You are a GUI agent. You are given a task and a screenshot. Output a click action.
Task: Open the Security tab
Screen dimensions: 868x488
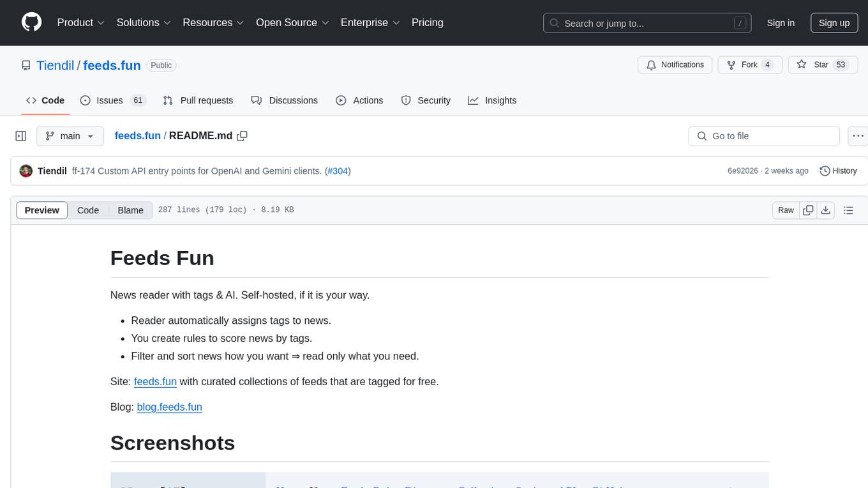pos(426,100)
